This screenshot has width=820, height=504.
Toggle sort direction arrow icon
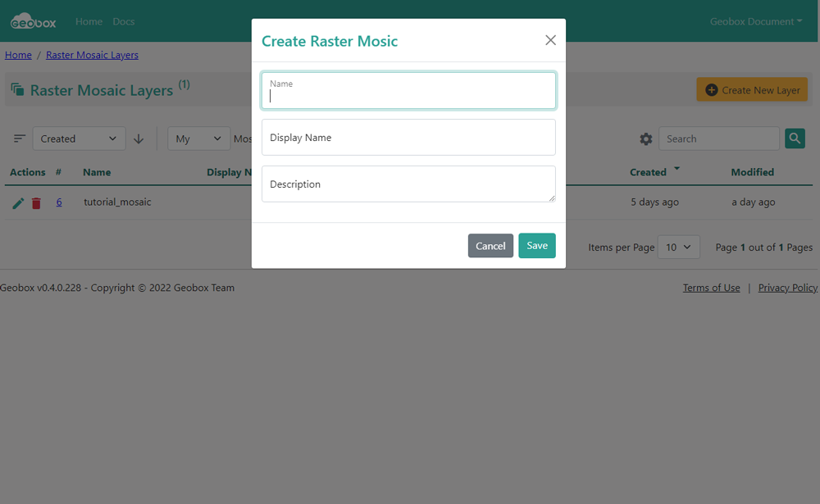point(139,139)
